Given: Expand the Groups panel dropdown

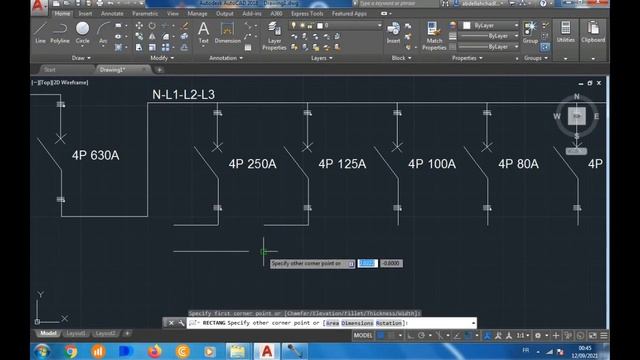Looking at the screenshot, I should click(536, 58).
